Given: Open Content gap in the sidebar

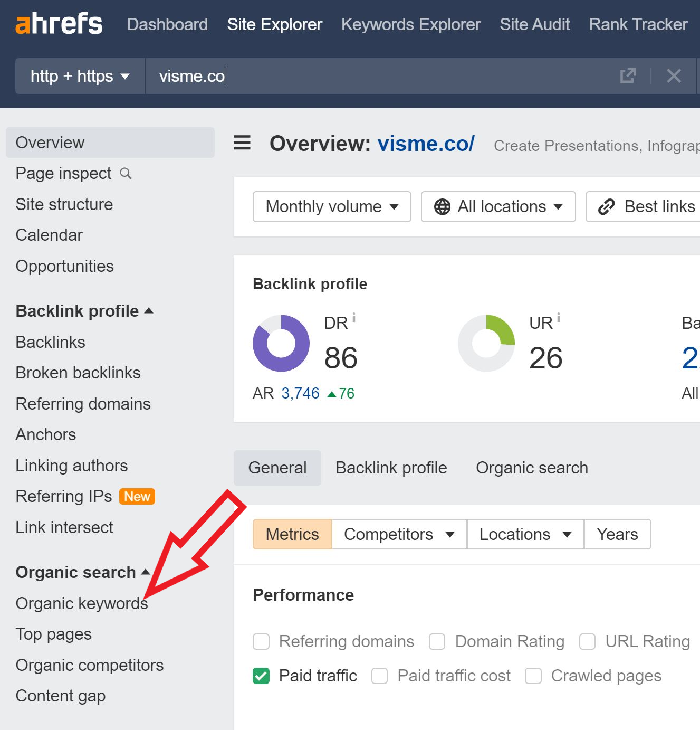Looking at the screenshot, I should (x=61, y=696).
